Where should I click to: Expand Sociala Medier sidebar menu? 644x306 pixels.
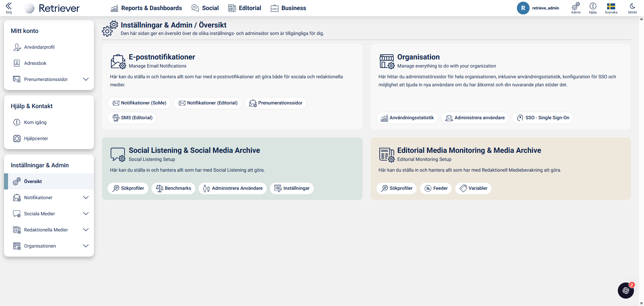86,214
